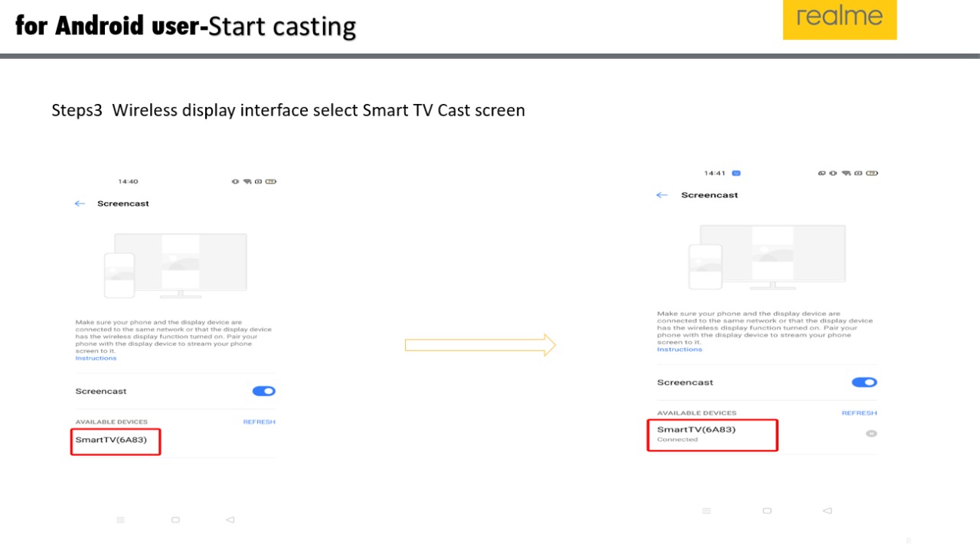Click REFRESH on the right phone's available devices

[x=858, y=413]
